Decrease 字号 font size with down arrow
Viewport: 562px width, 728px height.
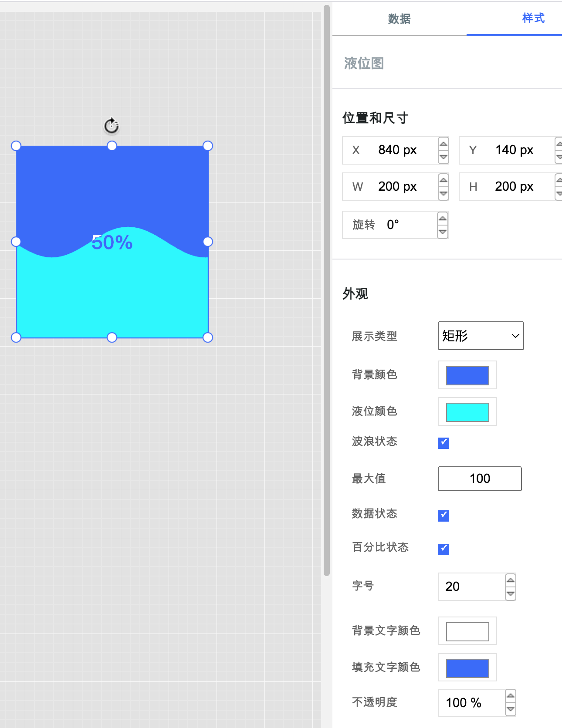511,593
